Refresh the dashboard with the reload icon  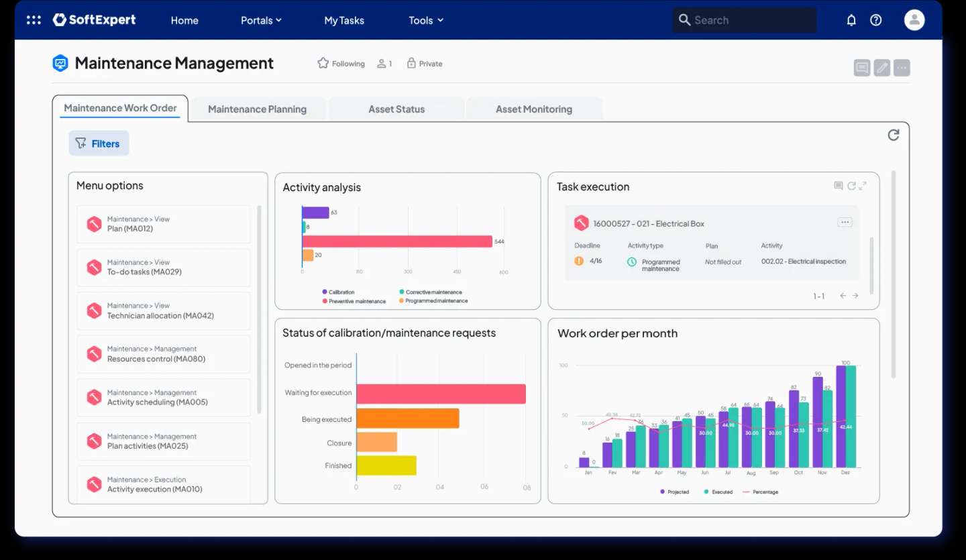(x=893, y=135)
